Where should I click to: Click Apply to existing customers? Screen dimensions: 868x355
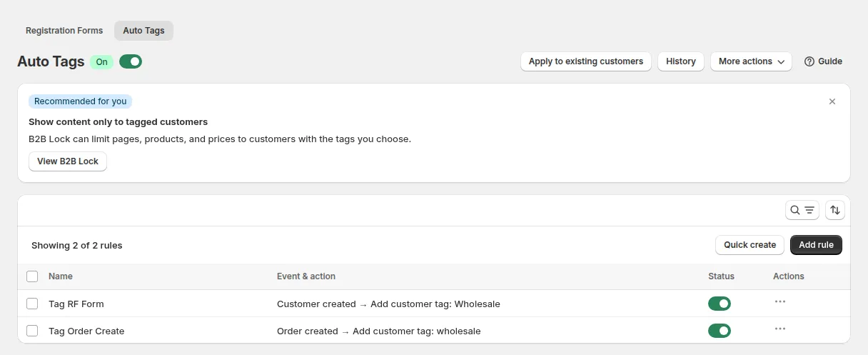pos(586,61)
